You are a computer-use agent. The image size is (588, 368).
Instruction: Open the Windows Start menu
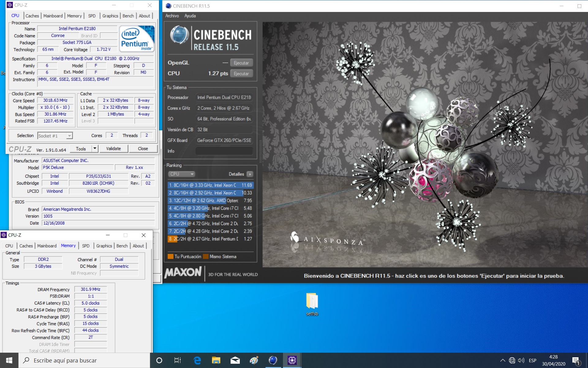point(9,360)
